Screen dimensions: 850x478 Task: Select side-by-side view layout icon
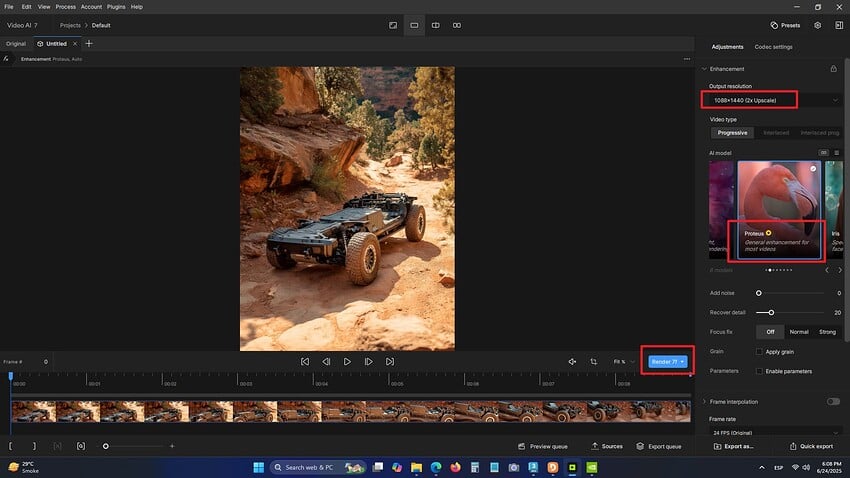[x=457, y=25]
